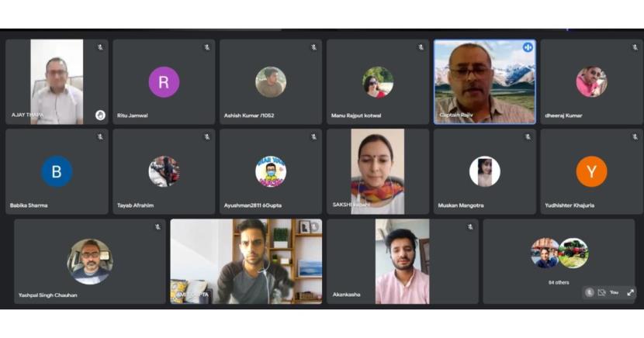
Task: Click the speaking indicator on Captain Rajiv's tile
Action: click(528, 47)
